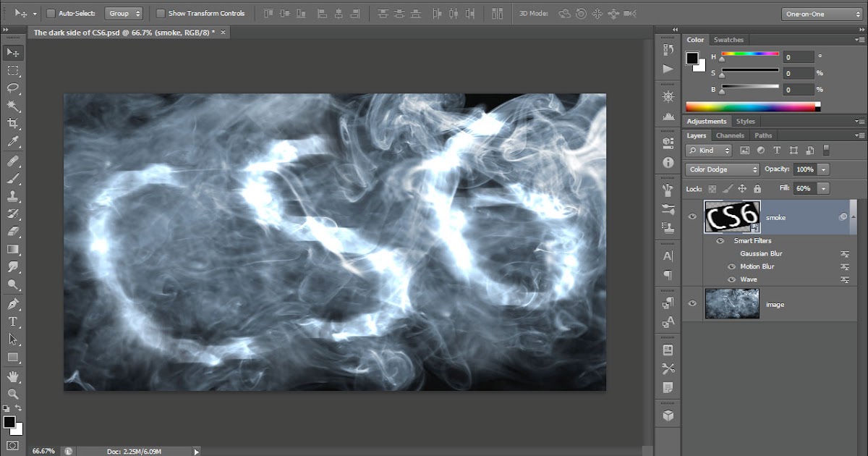Select the Rectangle shape tool
This screenshot has height=456, width=868.
pos(13,358)
